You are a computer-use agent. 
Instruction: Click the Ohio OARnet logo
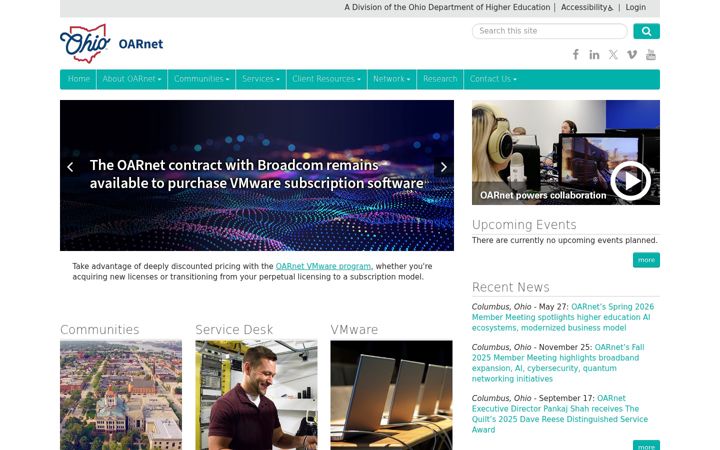112,44
